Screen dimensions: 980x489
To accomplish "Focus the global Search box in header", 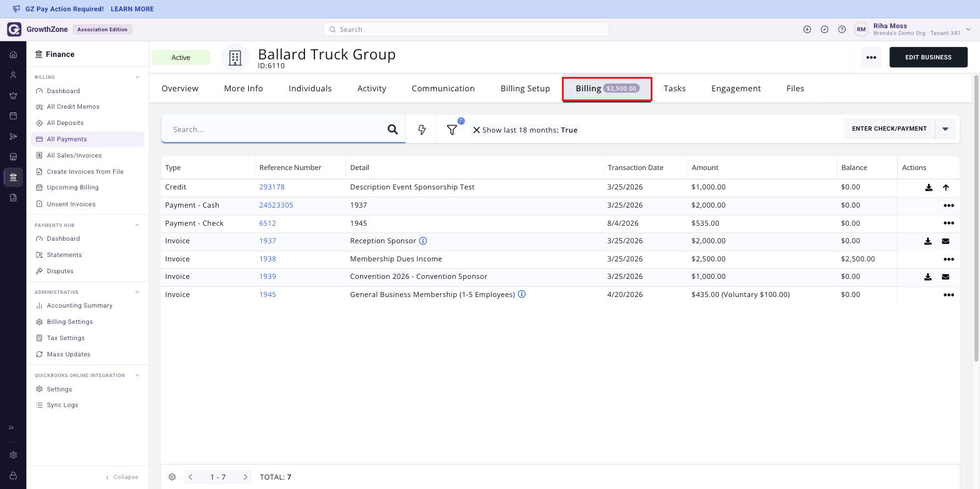I will click(x=466, y=29).
